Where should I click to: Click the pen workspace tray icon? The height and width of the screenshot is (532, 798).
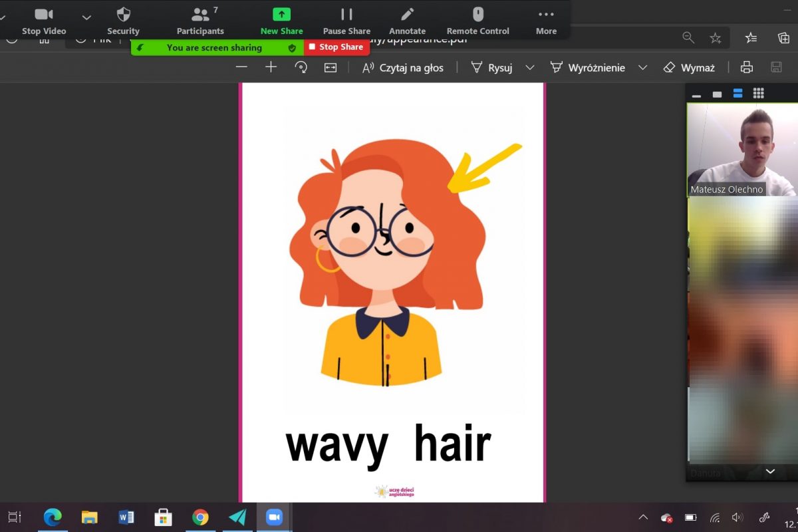click(764, 517)
